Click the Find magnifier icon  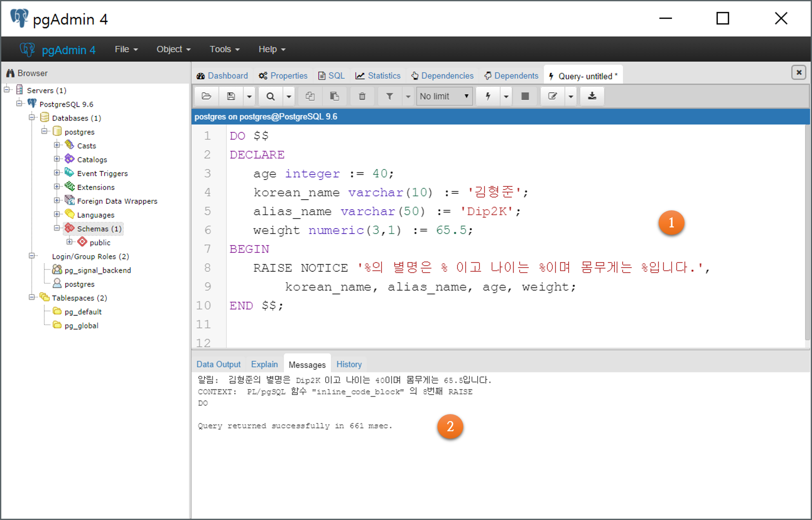click(271, 96)
